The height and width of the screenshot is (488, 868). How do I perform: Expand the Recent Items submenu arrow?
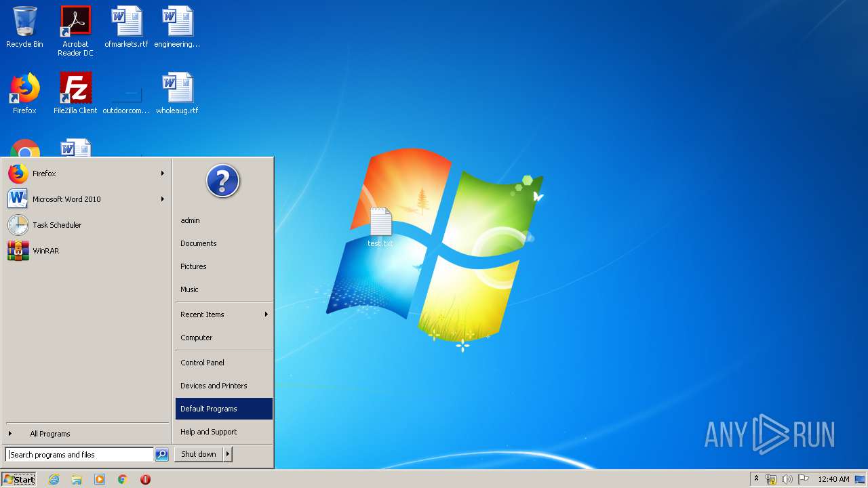(x=266, y=314)
